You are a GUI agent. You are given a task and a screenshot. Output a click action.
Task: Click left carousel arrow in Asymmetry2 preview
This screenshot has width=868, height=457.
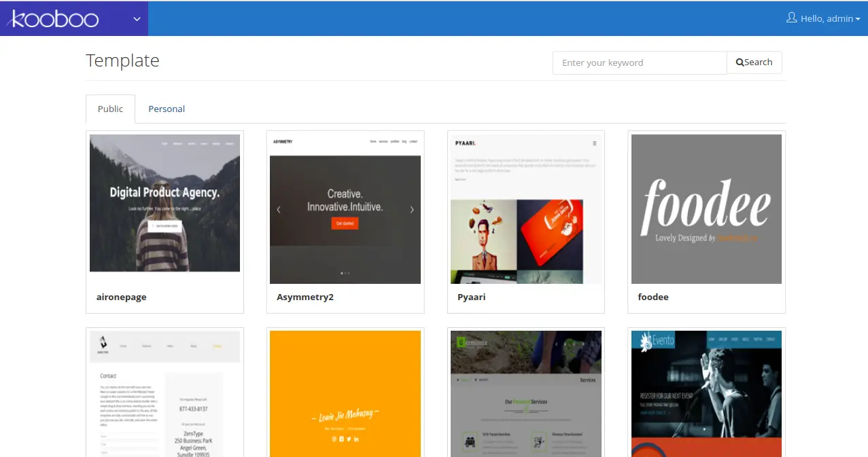coord(279,210)
